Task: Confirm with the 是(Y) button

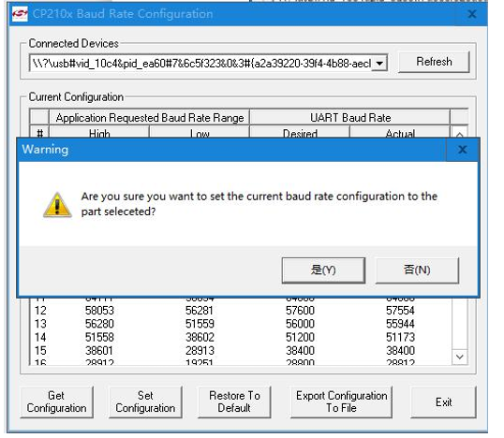Action: 323,270
